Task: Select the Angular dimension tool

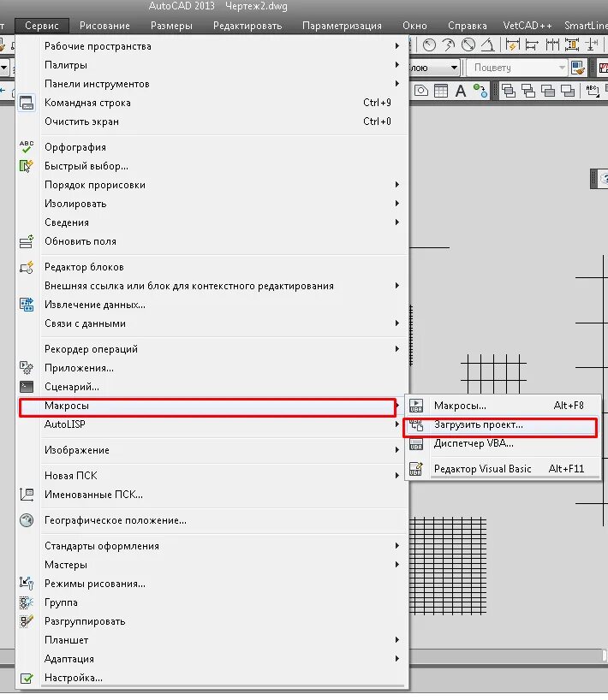Action: click(488, 45)
